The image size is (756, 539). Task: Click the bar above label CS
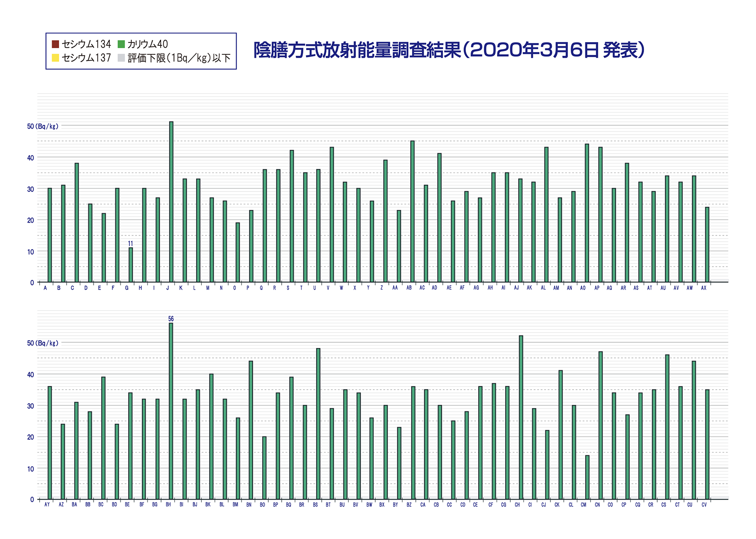pos(667,427)
